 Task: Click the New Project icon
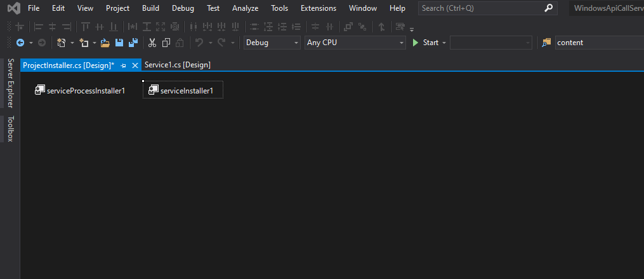[62, 43]
